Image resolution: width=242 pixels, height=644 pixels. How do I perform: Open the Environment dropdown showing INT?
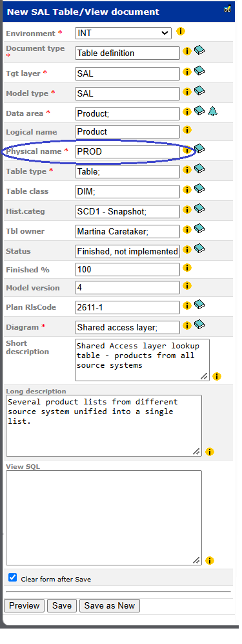click(x=123, y=33)
